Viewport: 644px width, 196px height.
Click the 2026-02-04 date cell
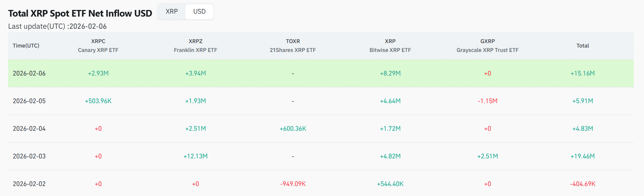(29, 129)
